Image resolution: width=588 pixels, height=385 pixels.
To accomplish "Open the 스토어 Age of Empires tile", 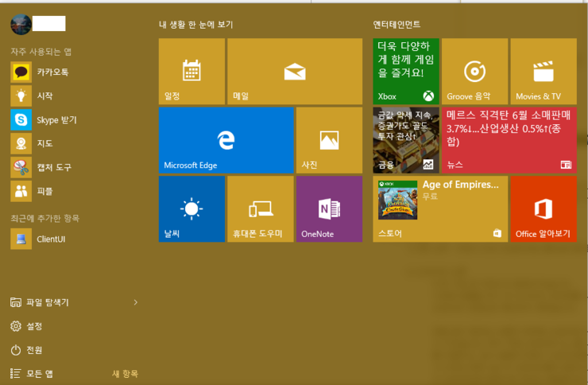I will point(440,209).
